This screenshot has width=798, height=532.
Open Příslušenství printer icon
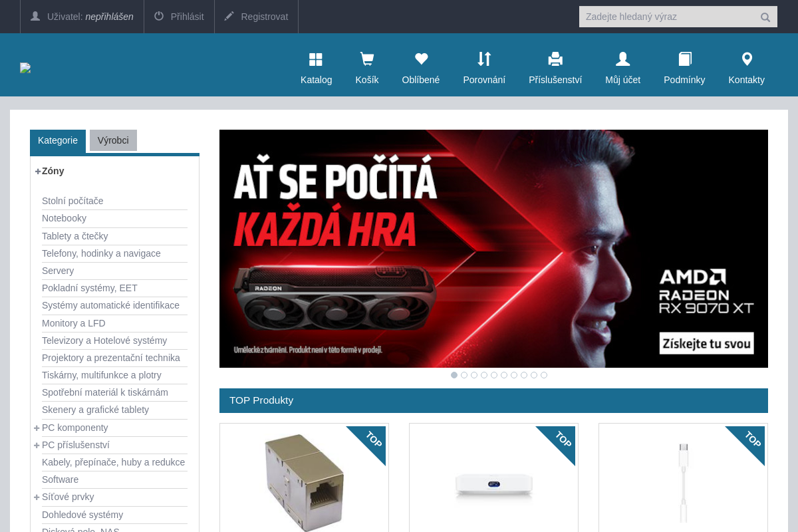point(555,59)
